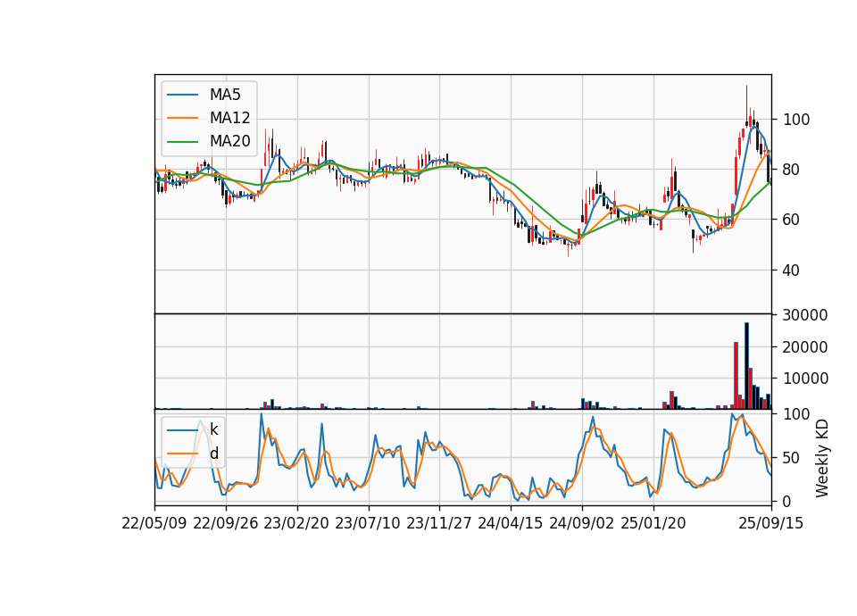857x616 pixels.
Task: Click the price axis value 80
Action: [x=792, y=170]
